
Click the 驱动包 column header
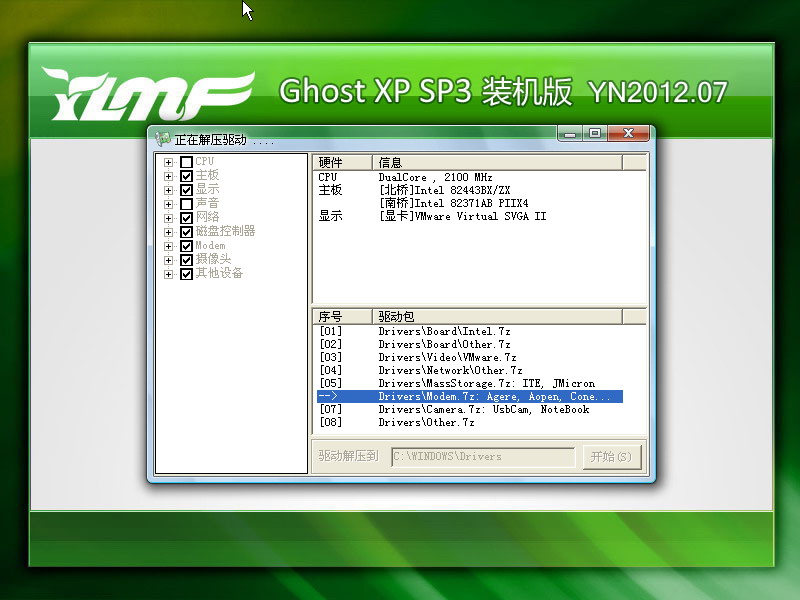(497, 317)
